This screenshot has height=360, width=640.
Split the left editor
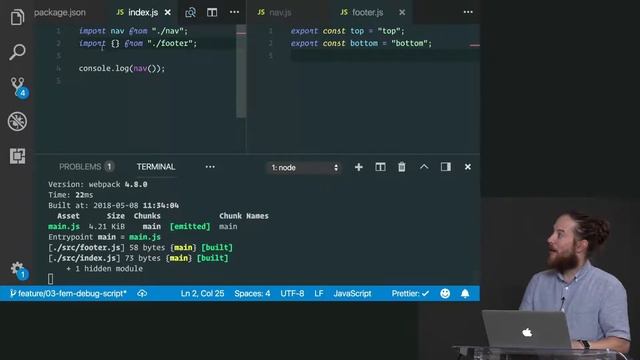tap(212, 12)
